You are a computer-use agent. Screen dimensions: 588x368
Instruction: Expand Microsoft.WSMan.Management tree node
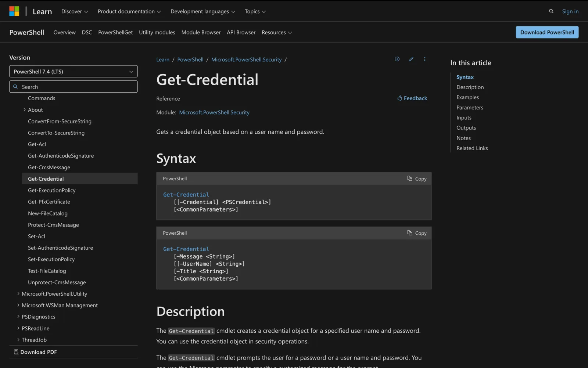(18, 305)
